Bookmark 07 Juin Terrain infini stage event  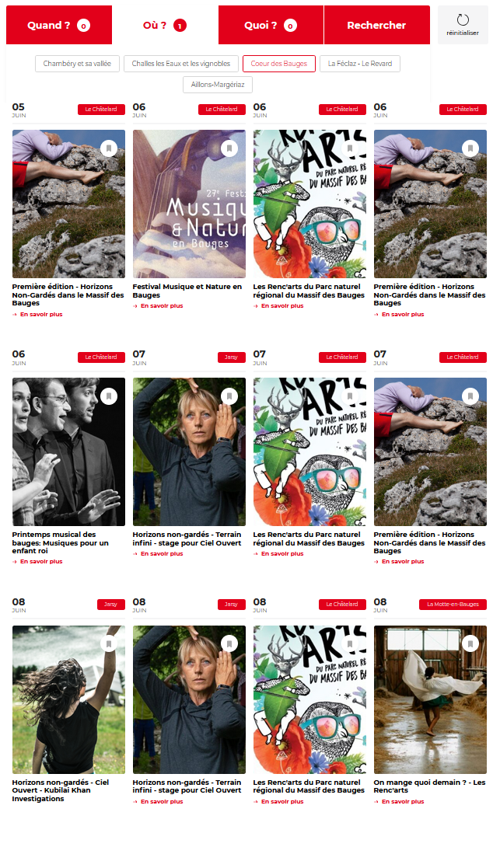pos(229,396)
